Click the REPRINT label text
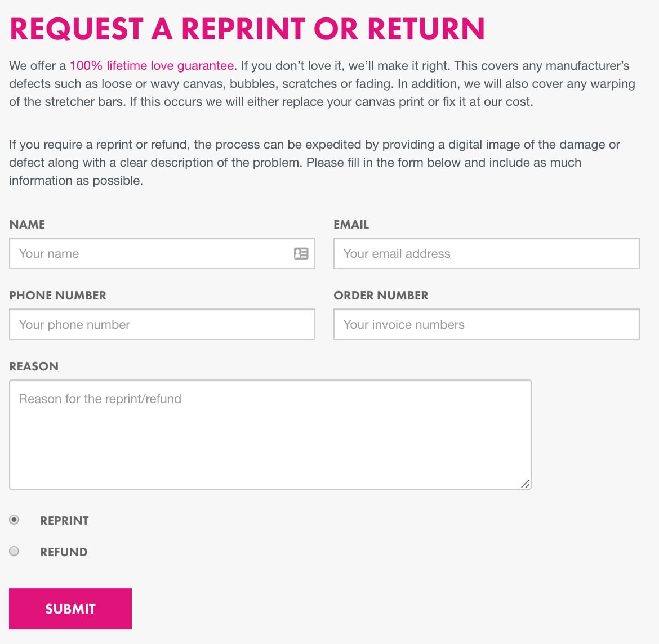 pyautogui.click(x=64, y=521)
